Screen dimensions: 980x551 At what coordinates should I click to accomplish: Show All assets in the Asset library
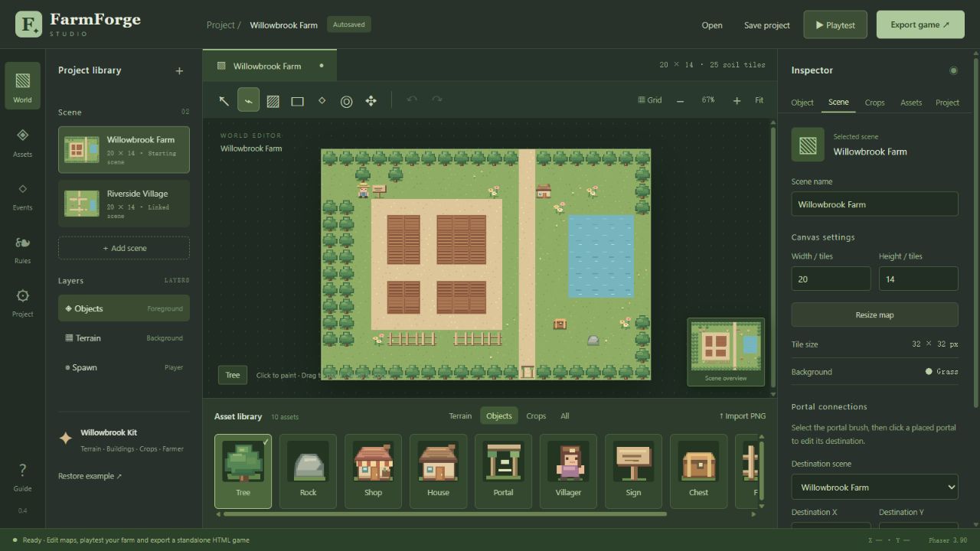click(x=565, y=416)
